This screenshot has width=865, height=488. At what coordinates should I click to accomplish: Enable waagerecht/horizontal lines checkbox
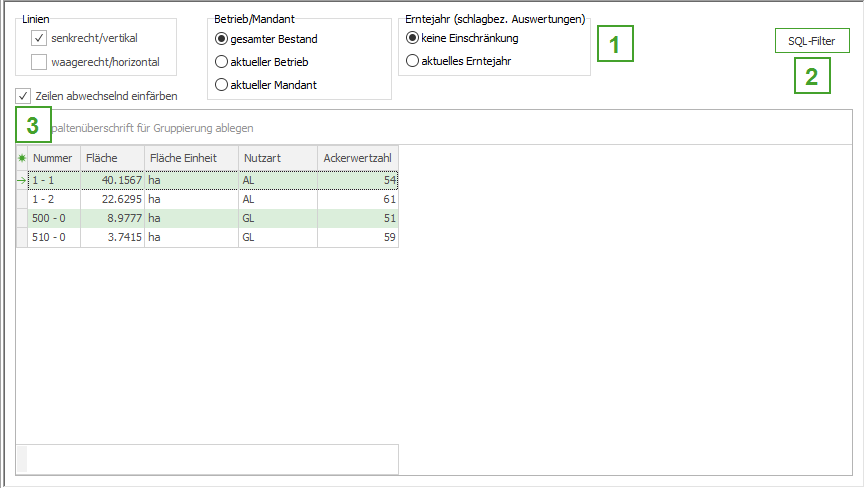pos(40,62)
